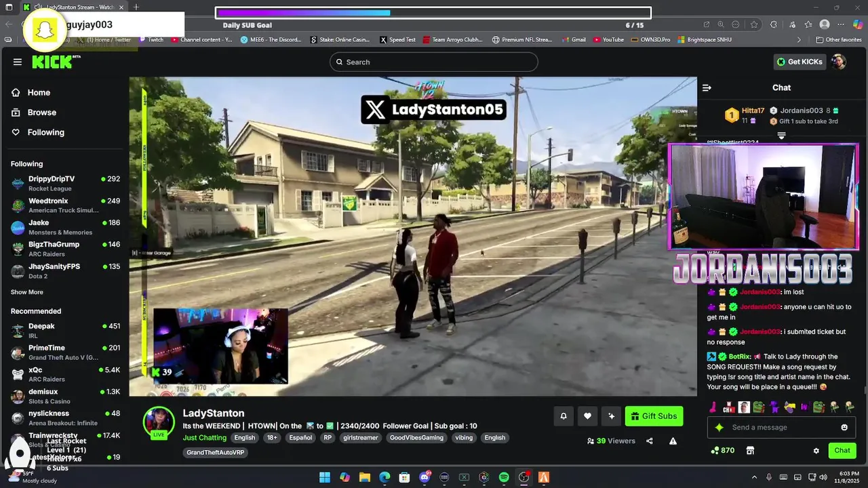Image resolution: width=868 pixels, height=488 pixels.
Task: Open Spotify from the taskbar
Action: click(504, 477)
